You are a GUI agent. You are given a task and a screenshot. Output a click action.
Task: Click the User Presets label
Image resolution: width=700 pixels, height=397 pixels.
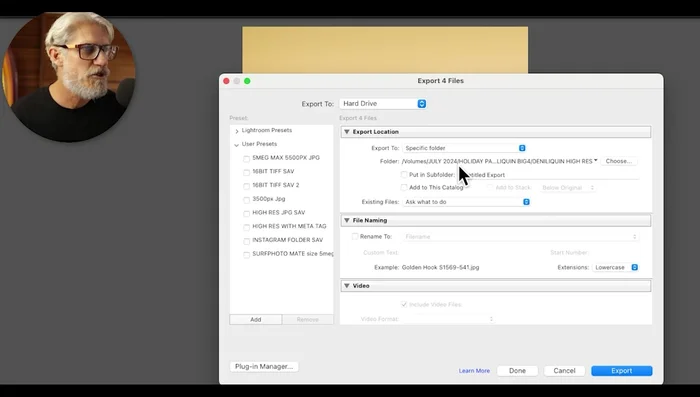259,144
